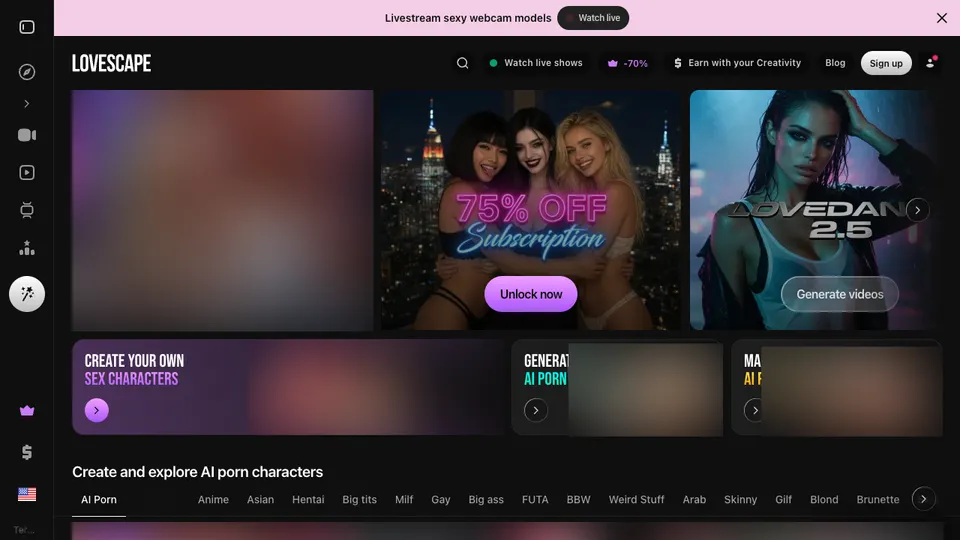960x540 pixels.
Task: Open the 75% OFF Subscription banner image
Action: point(531,210)
